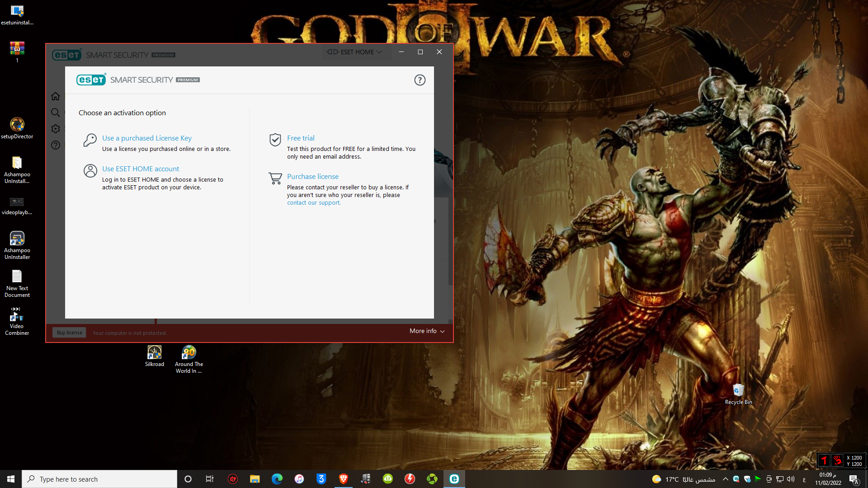Launch Ashampoo UnInstaller shortcut

[x=17, y=246]
